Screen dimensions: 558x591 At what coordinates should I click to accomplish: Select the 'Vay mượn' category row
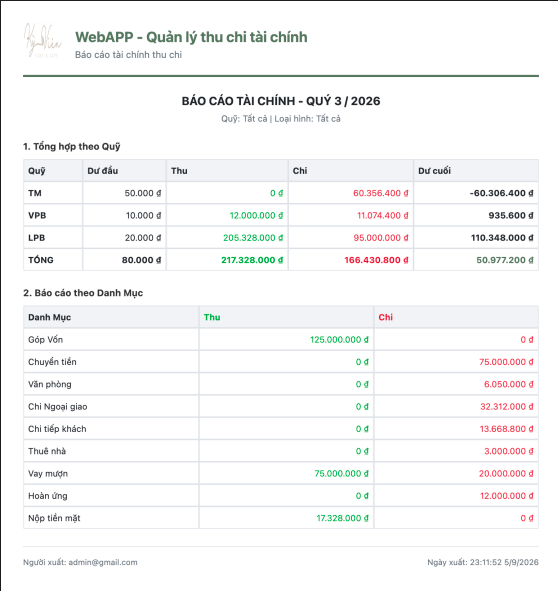point(281,473)
